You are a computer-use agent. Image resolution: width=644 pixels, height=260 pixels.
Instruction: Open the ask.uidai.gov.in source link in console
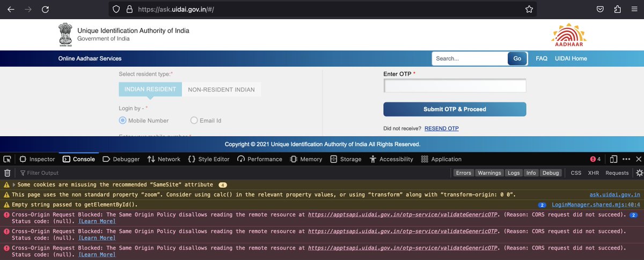615,195
